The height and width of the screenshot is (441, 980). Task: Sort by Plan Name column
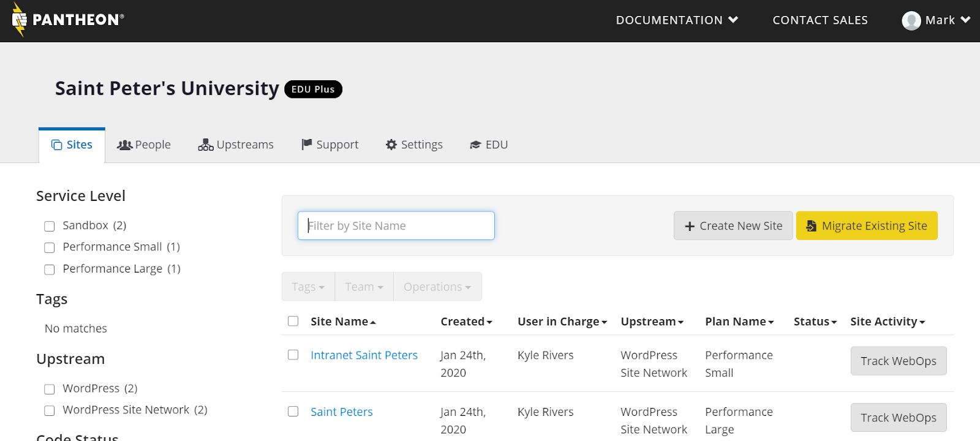coord(739,322)
